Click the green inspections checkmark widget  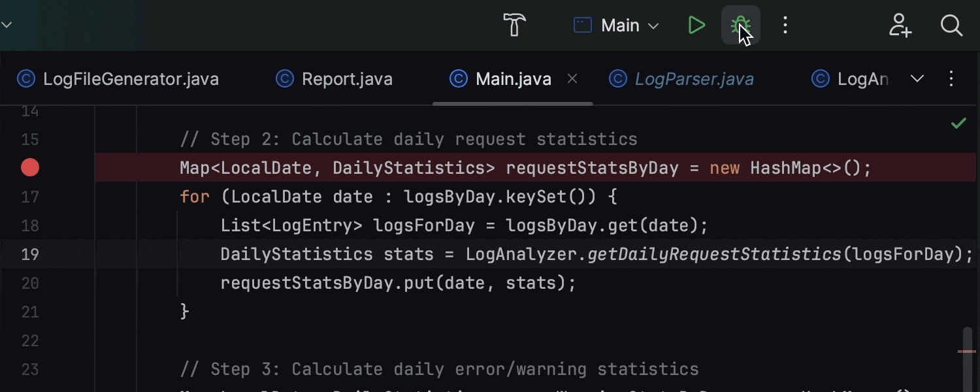(x=958, y=123)
